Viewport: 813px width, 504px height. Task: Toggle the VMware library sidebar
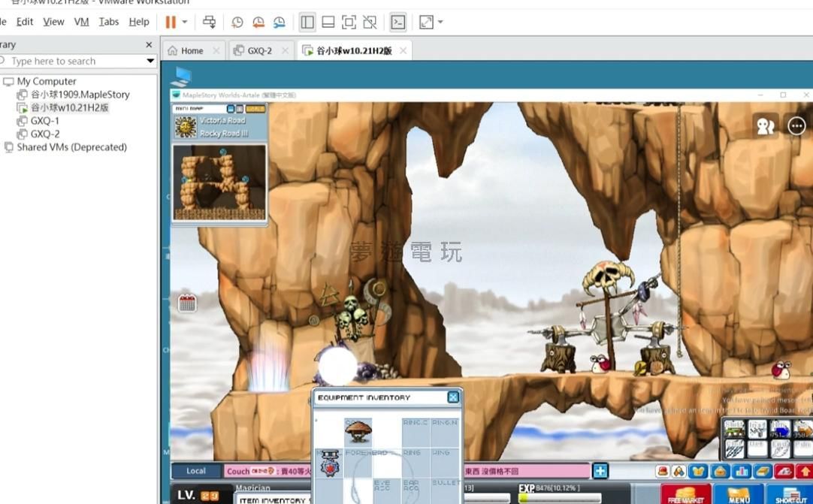(x=307, y=23)
